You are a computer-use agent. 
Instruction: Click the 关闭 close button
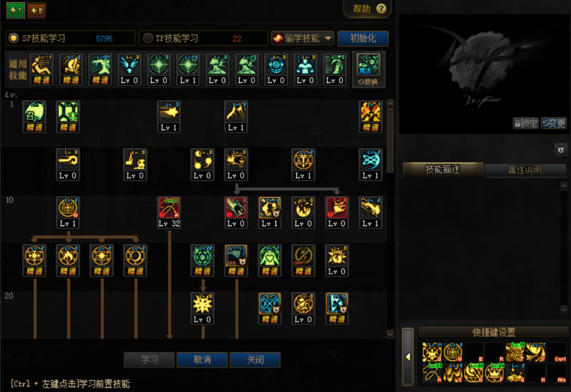[255, 360]
